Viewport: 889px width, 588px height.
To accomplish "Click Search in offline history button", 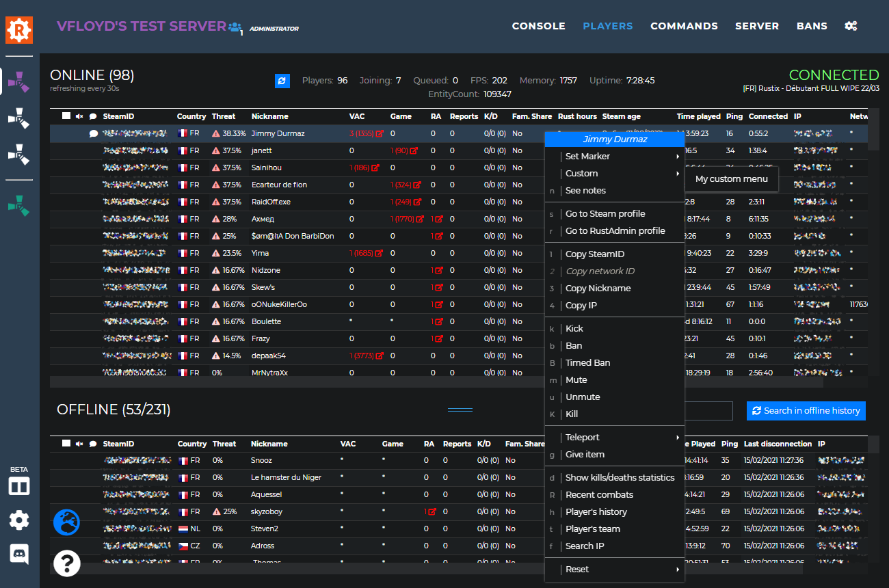I will 806,411.
